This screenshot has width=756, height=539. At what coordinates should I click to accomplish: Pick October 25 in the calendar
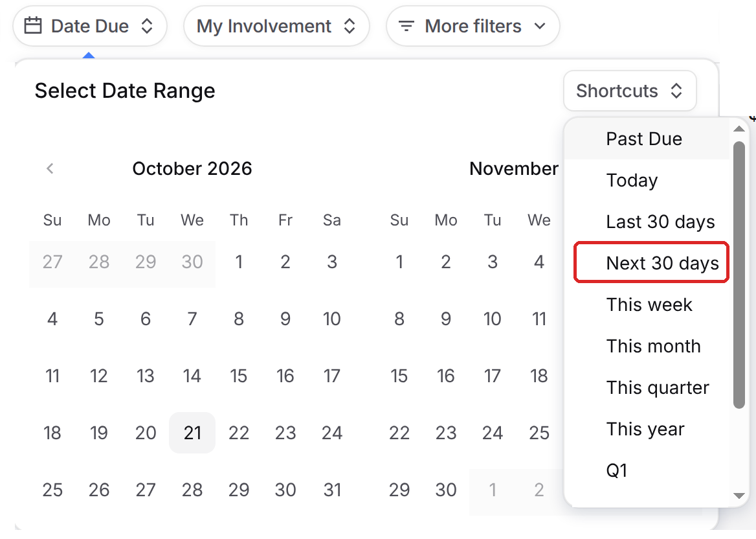coord(52,490)
